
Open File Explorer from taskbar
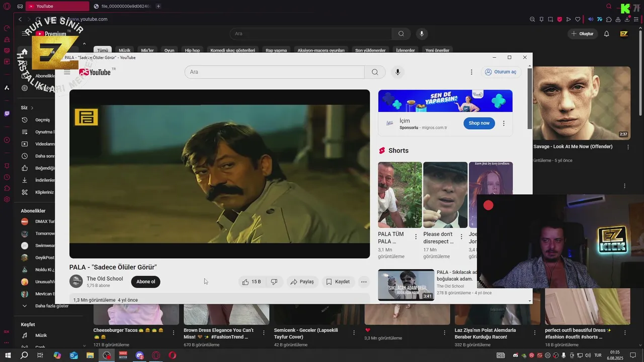[90, 355]
